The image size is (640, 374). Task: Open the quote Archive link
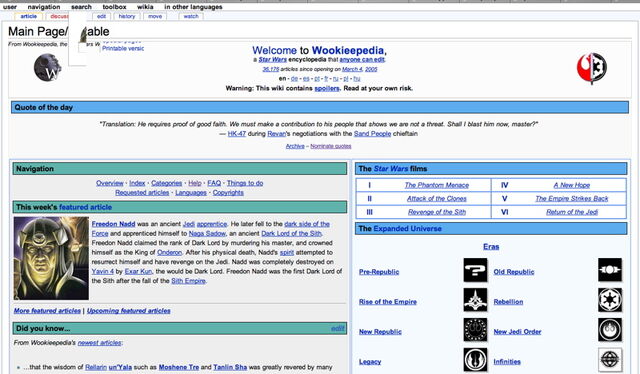pyautogui.click(x=295, y=146)
